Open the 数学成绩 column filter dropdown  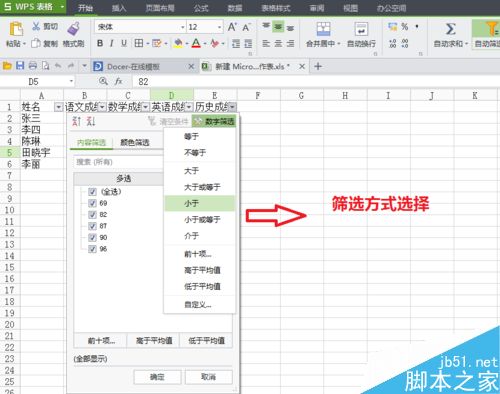point(146,107)
